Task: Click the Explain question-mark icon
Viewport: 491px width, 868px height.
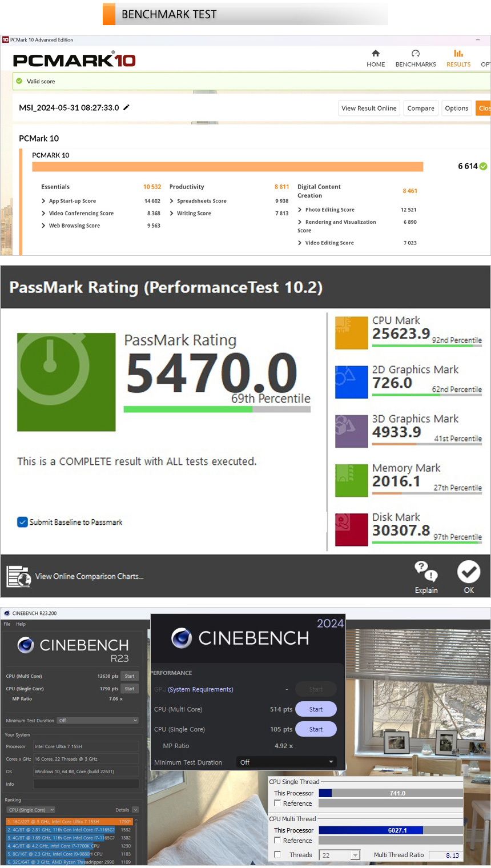Action: click(426, 571)
